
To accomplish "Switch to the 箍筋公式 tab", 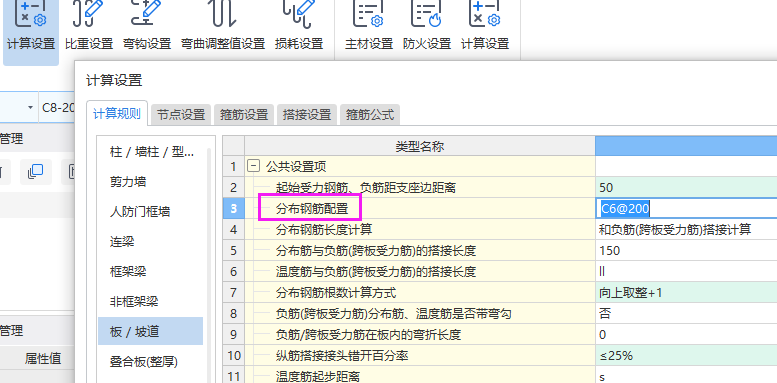I will pos(370,115).
